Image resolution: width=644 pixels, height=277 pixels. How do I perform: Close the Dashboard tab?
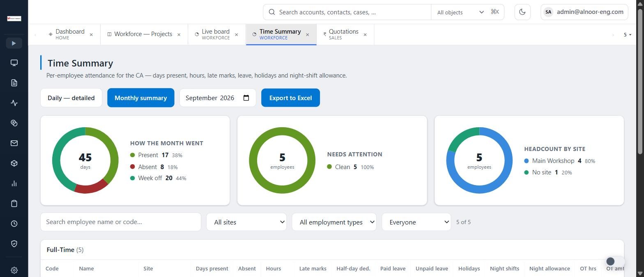click(91, 35)
